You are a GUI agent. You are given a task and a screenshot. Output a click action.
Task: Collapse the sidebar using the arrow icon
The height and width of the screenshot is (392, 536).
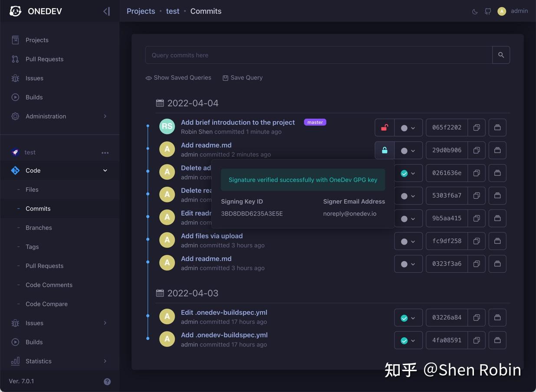106,11
